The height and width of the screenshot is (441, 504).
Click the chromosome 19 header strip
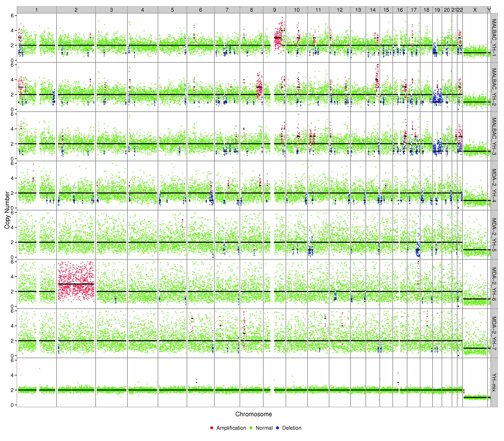[437, 10]
